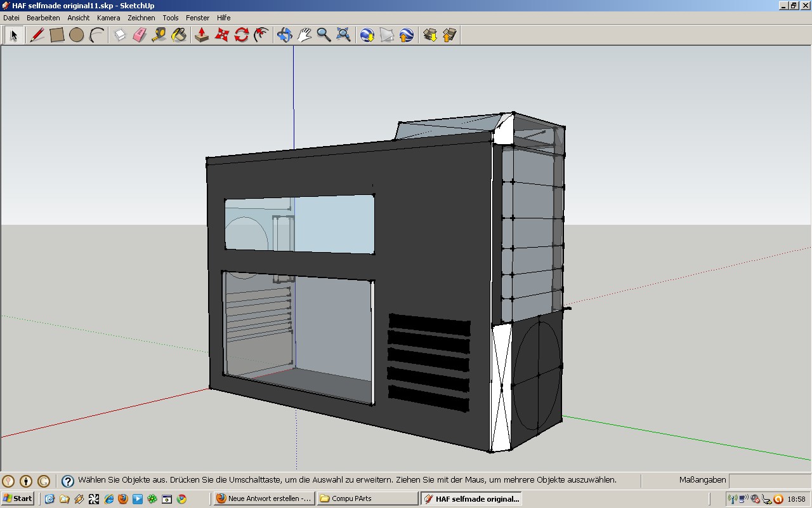
Task: Select the Pencil line tool
Action: (37, 35)
